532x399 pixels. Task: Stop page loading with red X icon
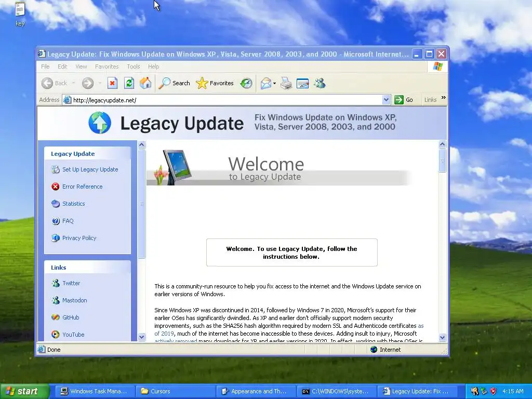pyautogui.click(x=113, y=83)
